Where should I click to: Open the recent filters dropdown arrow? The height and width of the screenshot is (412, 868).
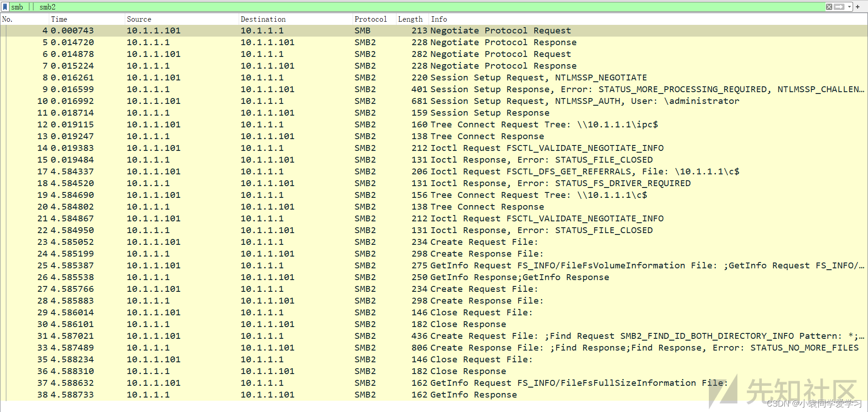(849, 7)
